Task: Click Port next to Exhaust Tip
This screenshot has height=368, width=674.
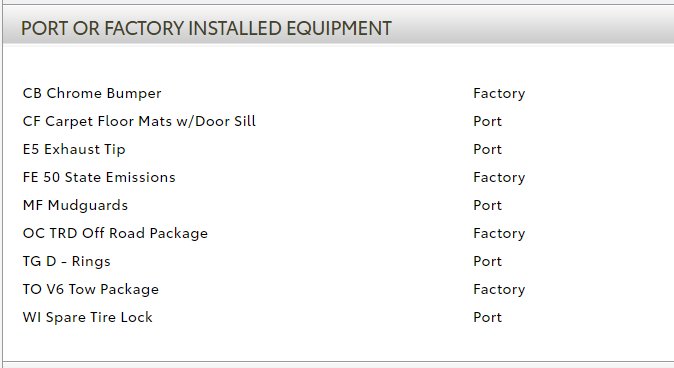Action: click(x=487, y=149)
